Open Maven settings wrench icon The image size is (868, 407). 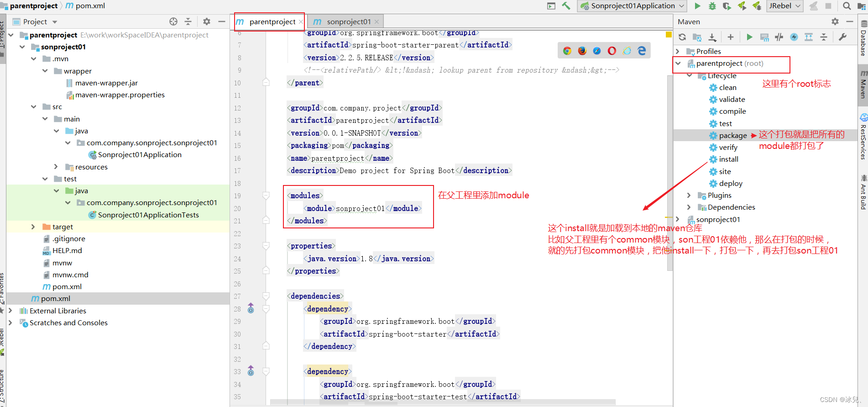pyautogui.click(x=842, y=37)
